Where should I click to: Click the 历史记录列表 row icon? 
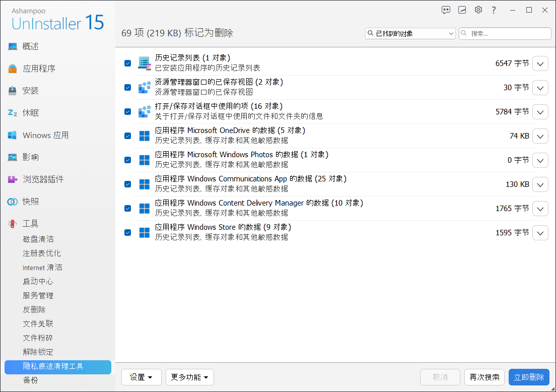coord(145,63)
